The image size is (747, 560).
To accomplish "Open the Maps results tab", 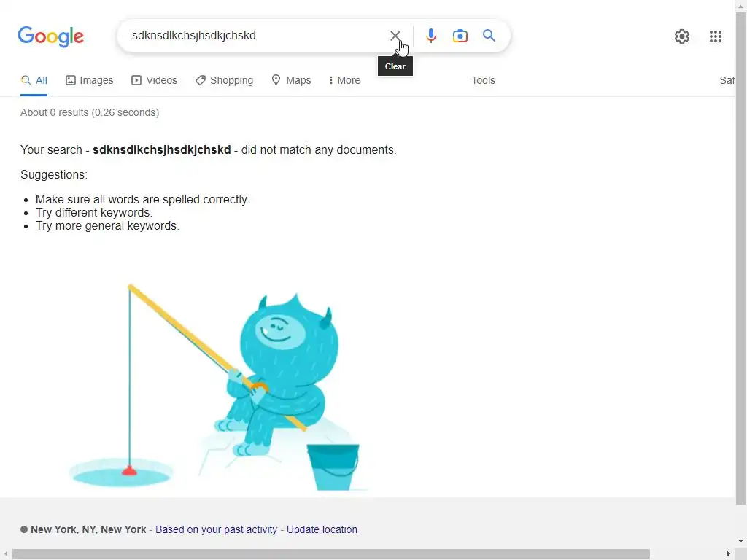I will pos(291,80).
